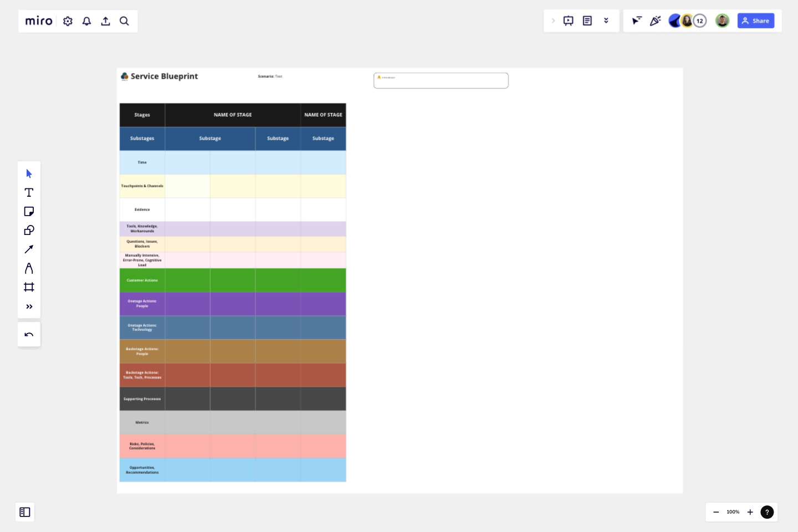Collapse the top toolbar with the double-down chevron

[x=606, y=21]
